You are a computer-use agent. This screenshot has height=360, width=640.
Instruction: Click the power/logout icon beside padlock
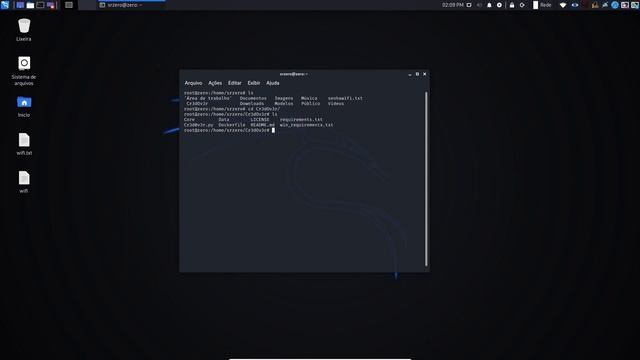522,5
